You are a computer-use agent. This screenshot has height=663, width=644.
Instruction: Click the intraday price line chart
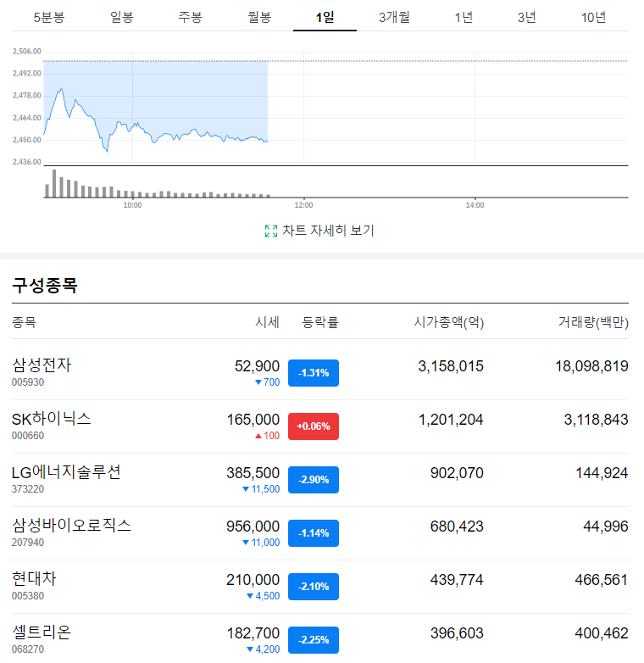click(x=336, y=108)
